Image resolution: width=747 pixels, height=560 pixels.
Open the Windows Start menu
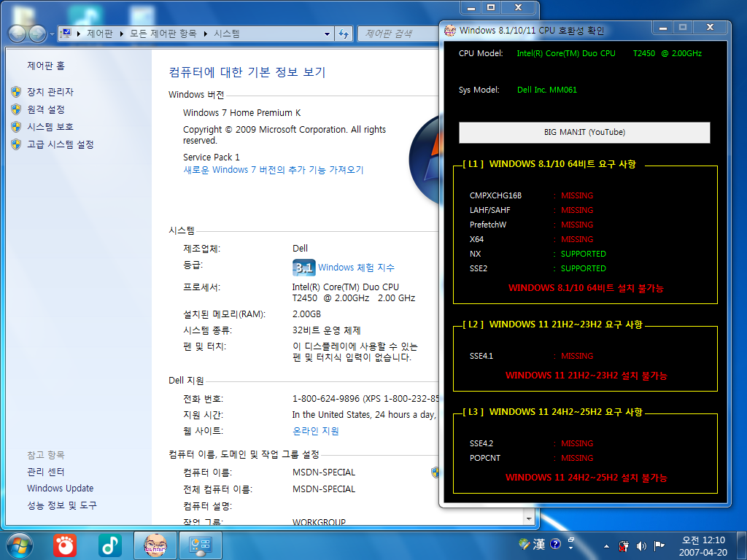[x=20, y=545]
